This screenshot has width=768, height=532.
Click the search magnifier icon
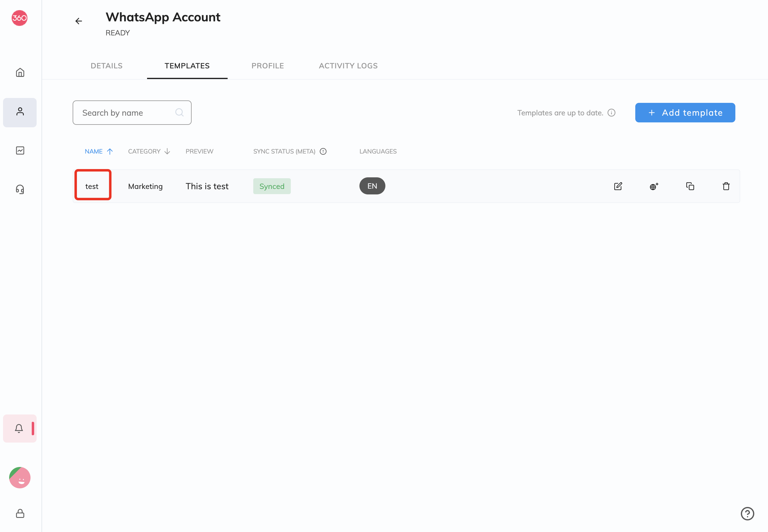tap(179, 113)
